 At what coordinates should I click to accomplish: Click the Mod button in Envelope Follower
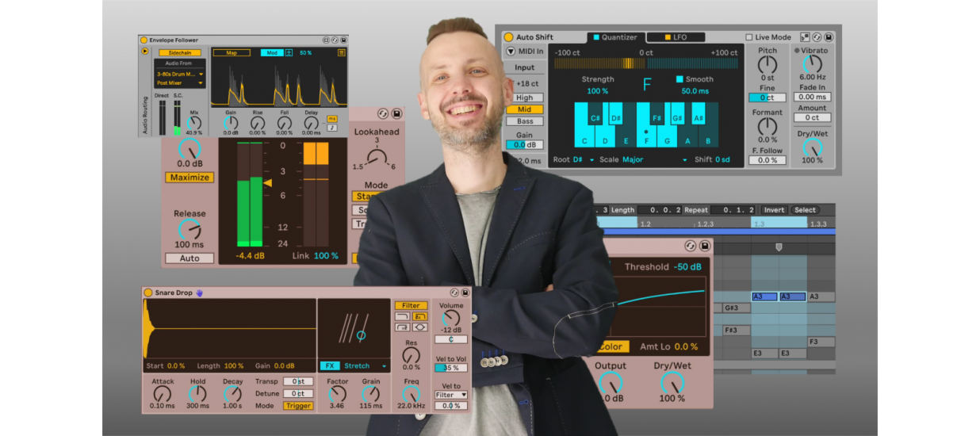pos(272,52)
